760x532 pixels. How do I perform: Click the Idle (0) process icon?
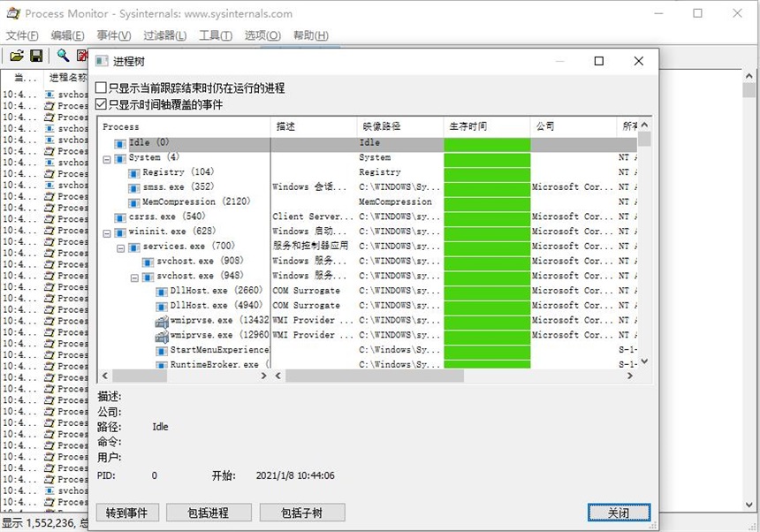120,143
